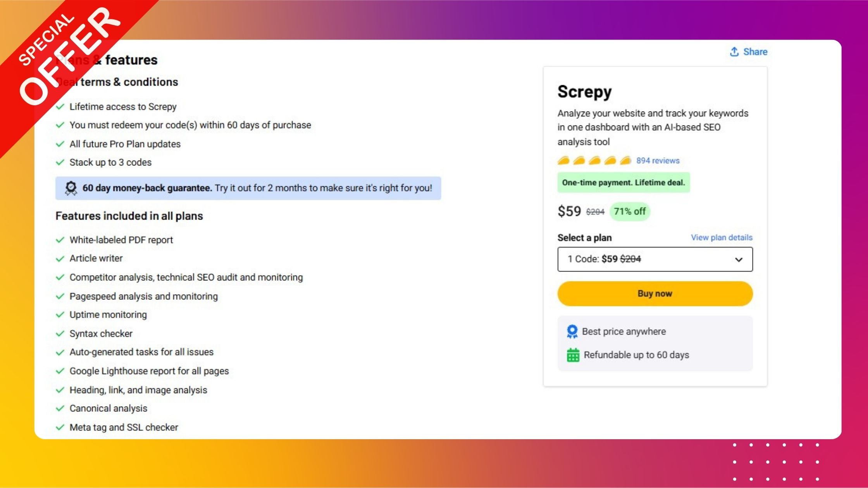868x488 pixels.
Task: Click the Share link text
Action: click(755, 52)
